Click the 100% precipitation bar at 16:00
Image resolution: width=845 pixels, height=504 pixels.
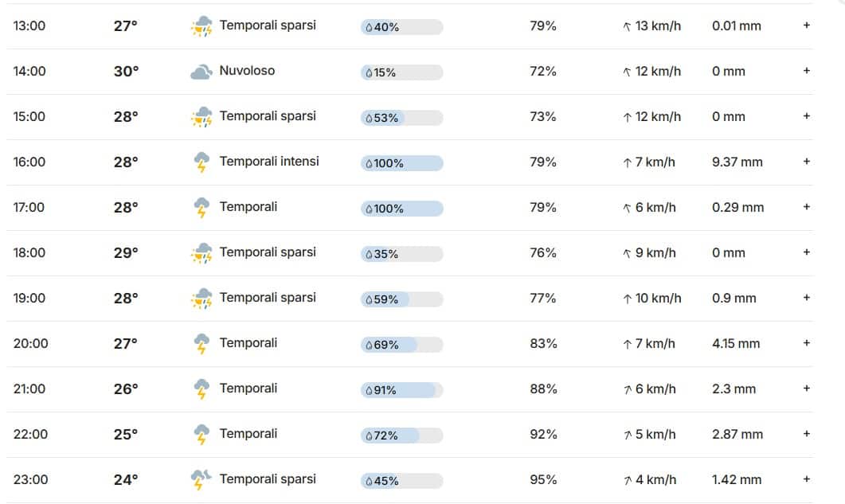tap(402, 163)
